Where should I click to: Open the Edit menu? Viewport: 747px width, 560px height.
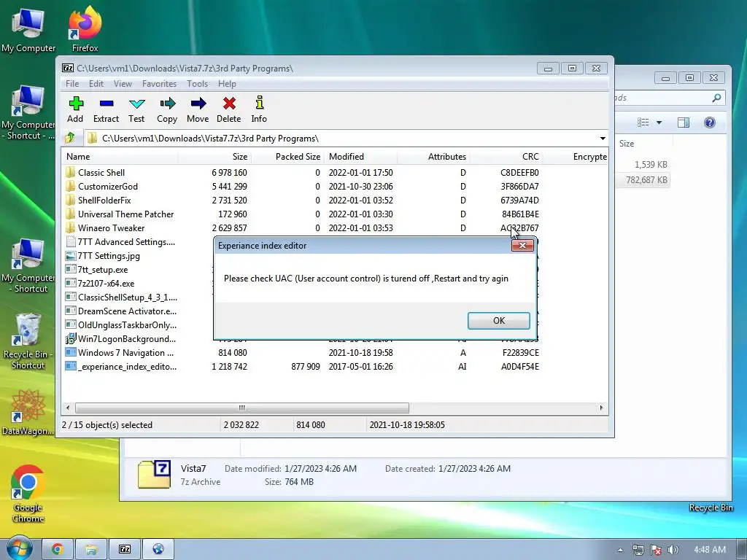click(x=96, y=83)
